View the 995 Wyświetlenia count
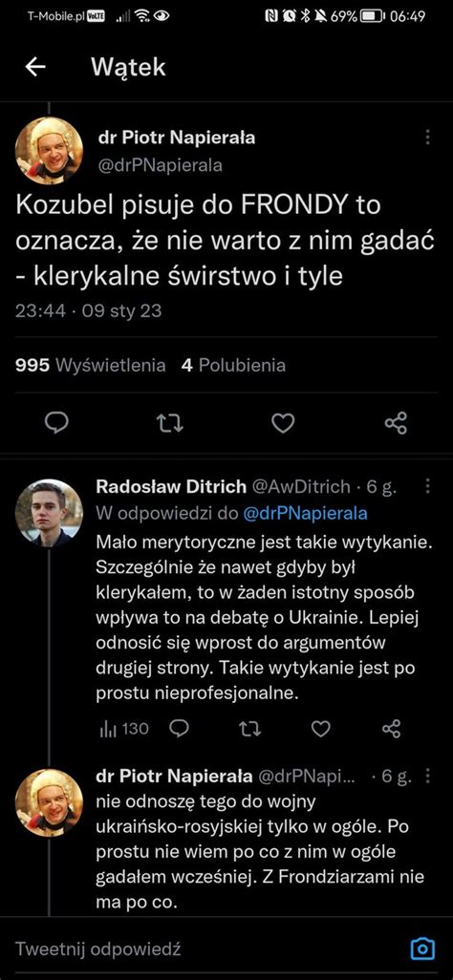Screen dimensions: 453x980 tap(90, 365)
